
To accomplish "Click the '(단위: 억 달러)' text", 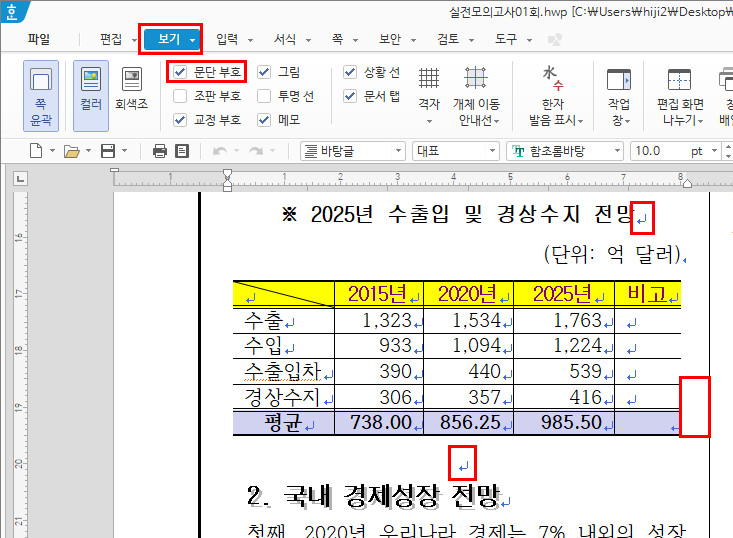I will [612, 255].
